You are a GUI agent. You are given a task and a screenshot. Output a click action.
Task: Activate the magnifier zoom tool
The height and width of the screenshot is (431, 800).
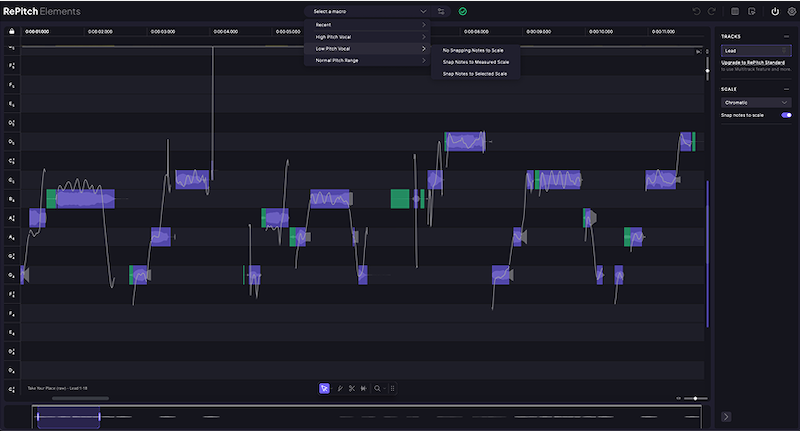click(x=377, y=388)
